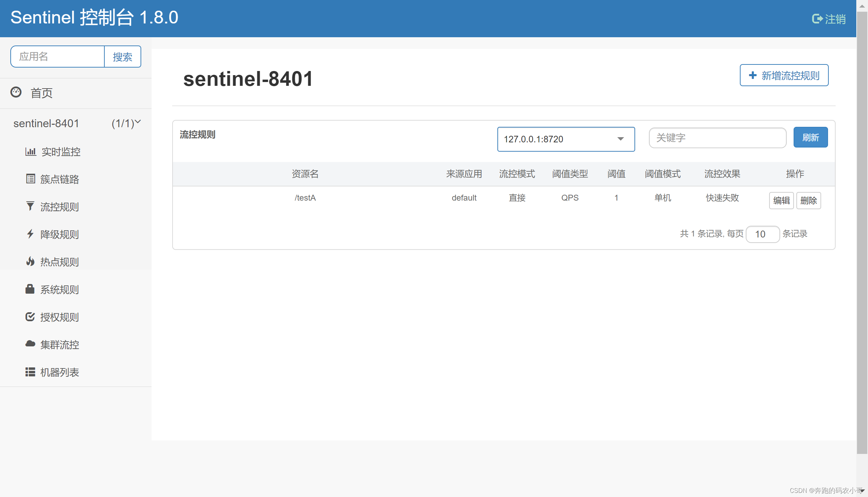Click the sentinel-8401 page heading
Viewport: 868px width, 497px height.
point(248,79)
